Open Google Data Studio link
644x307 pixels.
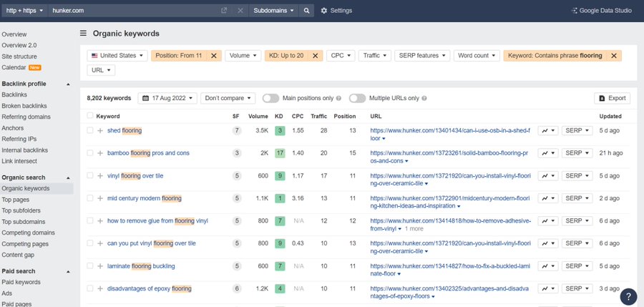(602, 11)
